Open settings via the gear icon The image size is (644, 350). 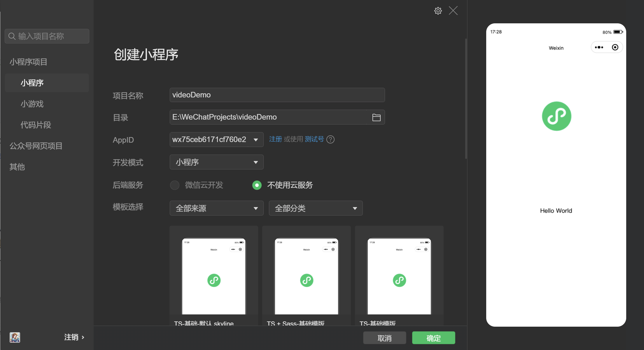[x=438, y=11]
